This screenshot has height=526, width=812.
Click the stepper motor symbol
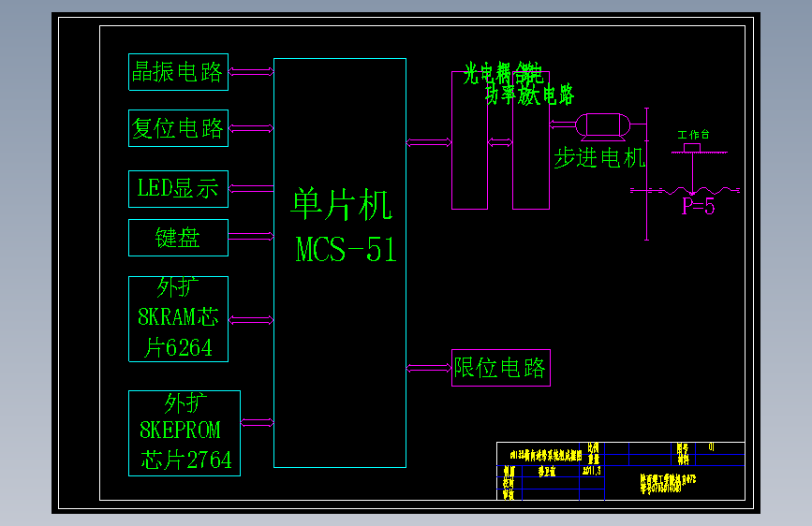pyautogui.click(x=602, y=127)
